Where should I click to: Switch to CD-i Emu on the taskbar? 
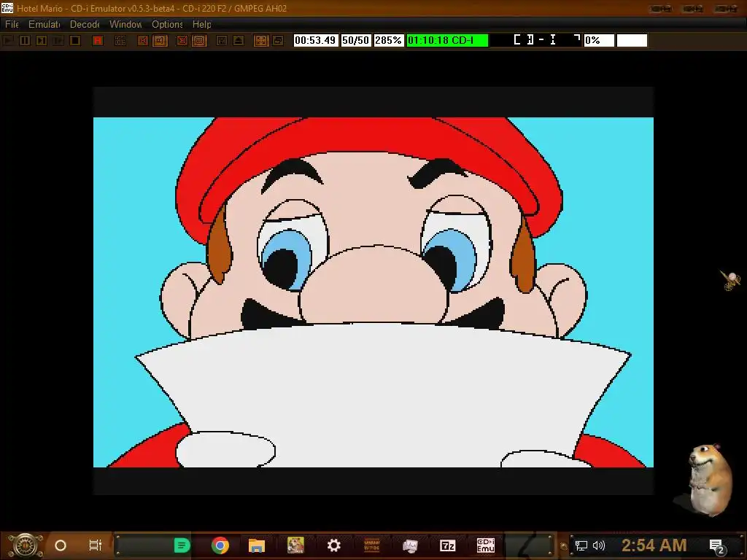pyautogui.click(x=485, y=545)
